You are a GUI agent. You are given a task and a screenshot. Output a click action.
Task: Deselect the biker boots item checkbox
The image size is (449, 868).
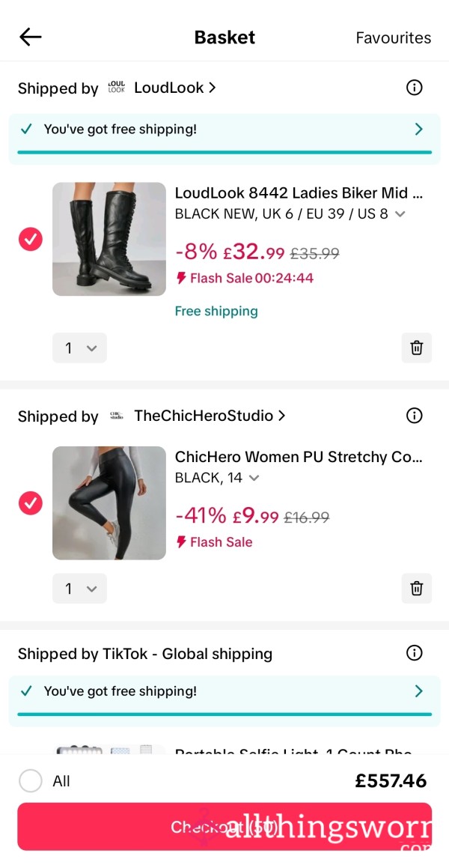tap(31, 239)
